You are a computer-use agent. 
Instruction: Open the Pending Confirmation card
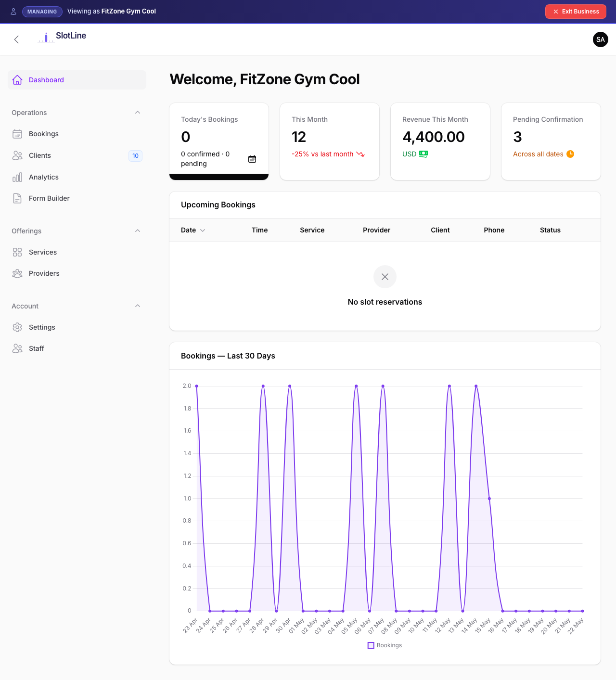pyautogui.click(x=551, y=141)
